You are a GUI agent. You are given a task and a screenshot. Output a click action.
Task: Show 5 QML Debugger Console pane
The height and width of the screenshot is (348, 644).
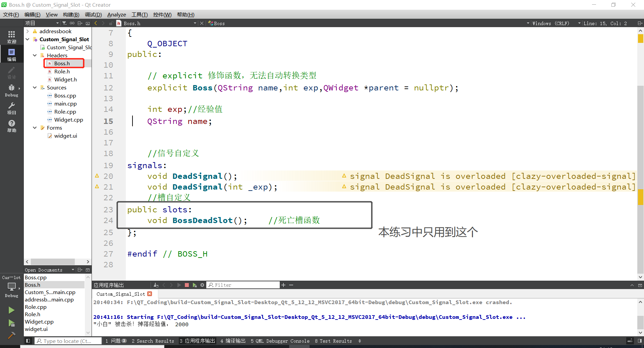tap(280, 341)
